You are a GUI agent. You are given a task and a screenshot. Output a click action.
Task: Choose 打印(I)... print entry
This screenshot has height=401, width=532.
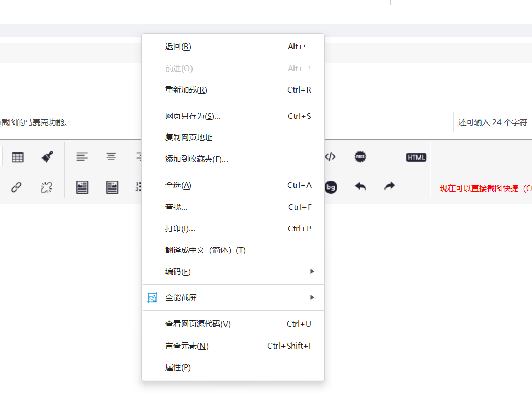pos(233,229)
